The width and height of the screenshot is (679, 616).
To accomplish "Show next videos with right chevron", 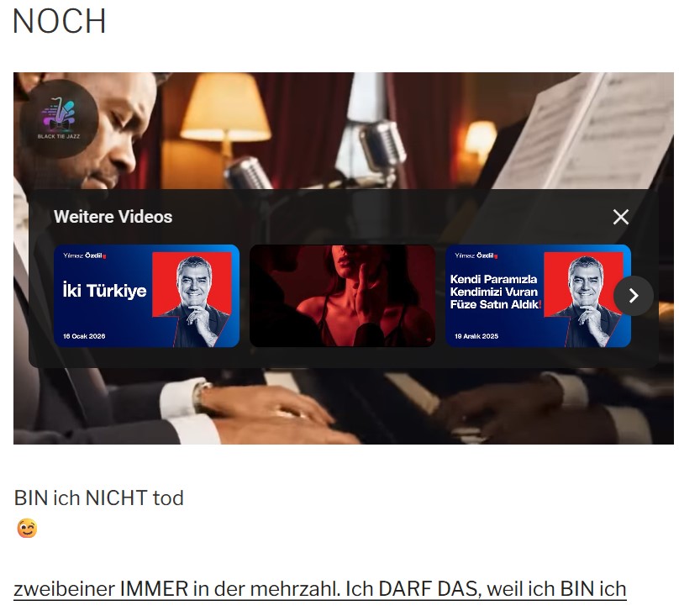I will (x=633, y=296).
